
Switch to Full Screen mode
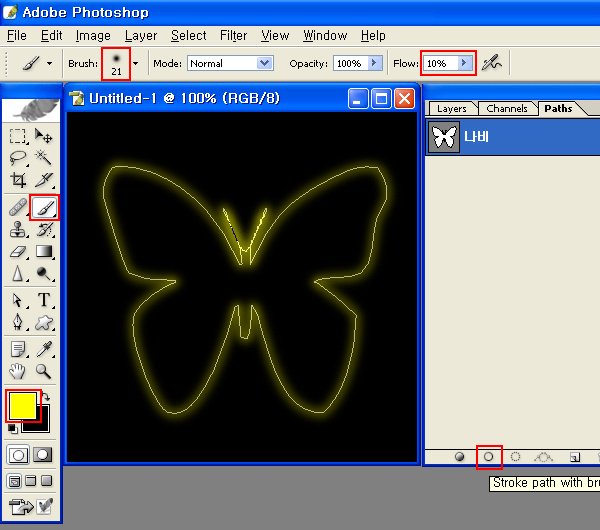click(x=47, y=481)
